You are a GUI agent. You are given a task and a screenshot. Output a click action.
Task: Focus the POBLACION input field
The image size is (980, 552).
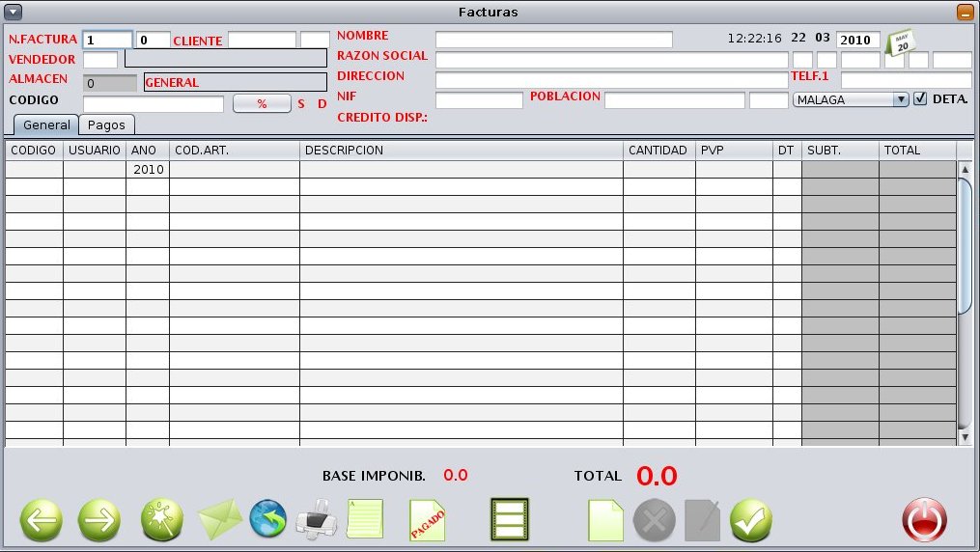tap(675, 100)
